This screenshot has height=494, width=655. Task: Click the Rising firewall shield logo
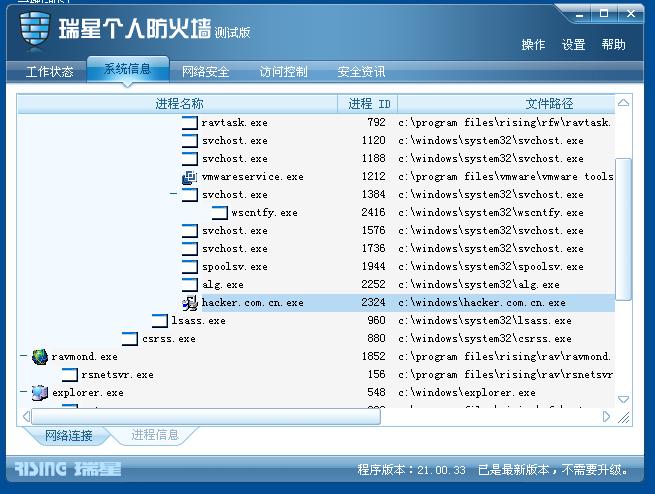35,29
